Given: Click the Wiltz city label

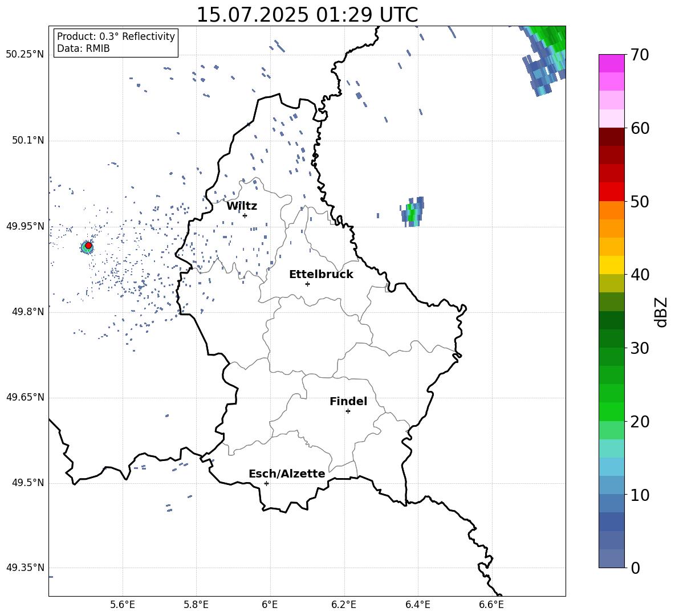Looking at the screenshot, I should [x=242, y=206].
